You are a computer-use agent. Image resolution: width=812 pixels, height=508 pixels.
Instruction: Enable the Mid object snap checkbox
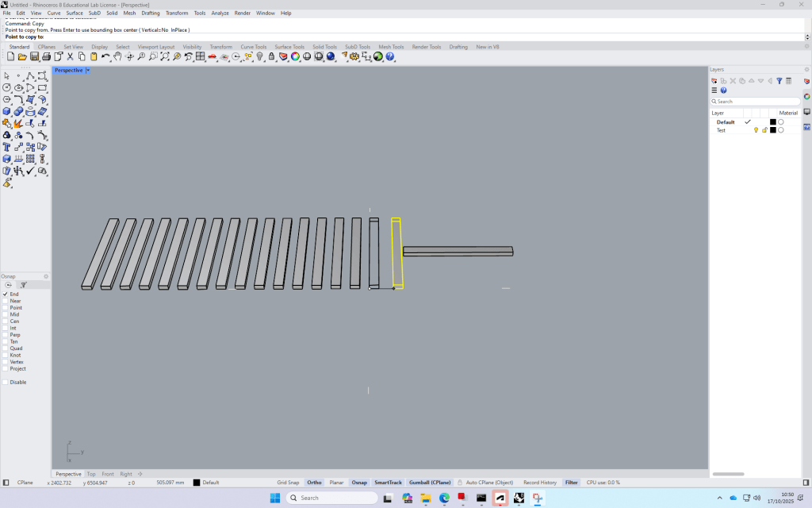click(x=5, y=314)
